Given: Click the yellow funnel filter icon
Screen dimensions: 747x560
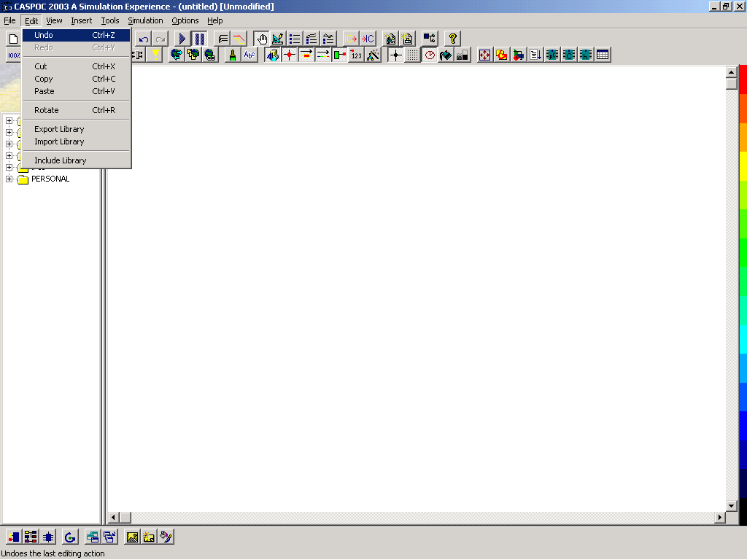Looking at the screenshot, I should click(x=155, y=55).
